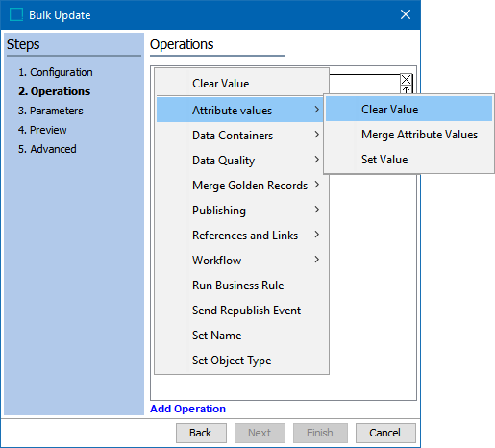Click the remove operation X icon

(406, 79)
